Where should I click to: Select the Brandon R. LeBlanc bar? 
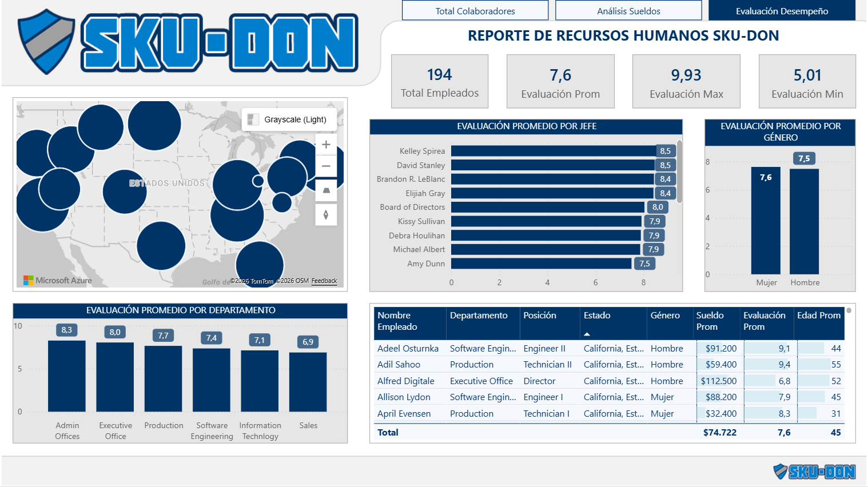552,179
